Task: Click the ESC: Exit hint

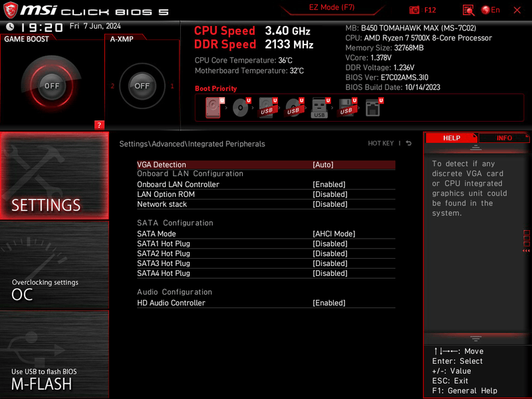Action: [450, 380]
